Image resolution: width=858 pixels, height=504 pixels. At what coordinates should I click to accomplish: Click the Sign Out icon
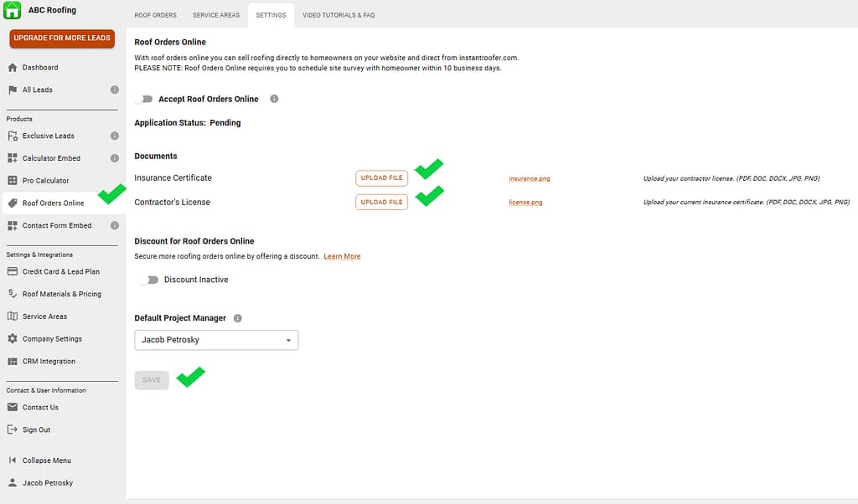[x=13, y=430]
